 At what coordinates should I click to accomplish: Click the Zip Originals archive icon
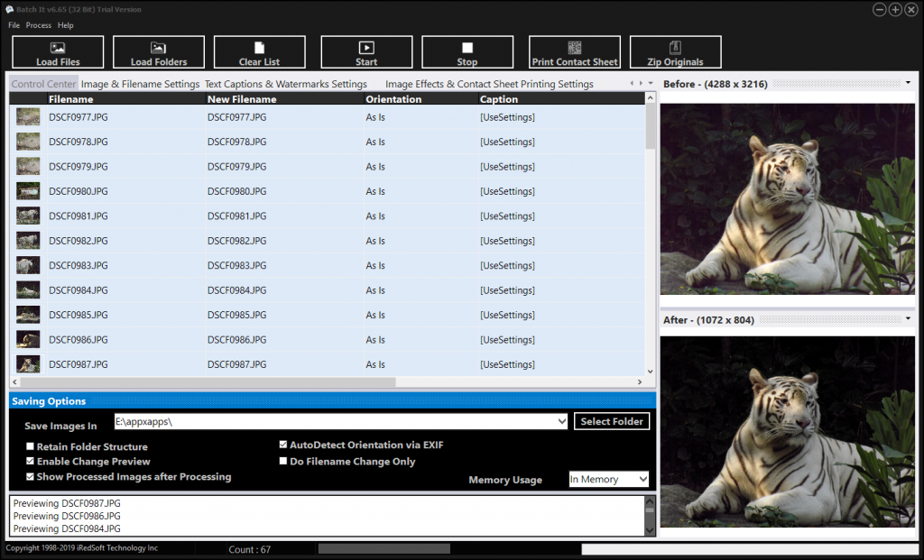[675, 48]
